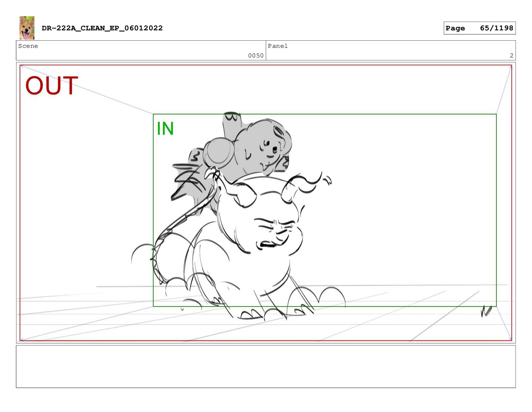The width and height of the screenshot is (532, 412).
Task: Click the empty notes box below the storyboard
Action: point(266,366)
